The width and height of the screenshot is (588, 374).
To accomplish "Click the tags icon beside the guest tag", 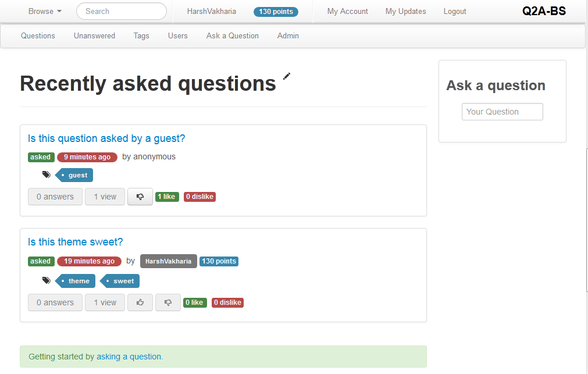I will [47, 174].
